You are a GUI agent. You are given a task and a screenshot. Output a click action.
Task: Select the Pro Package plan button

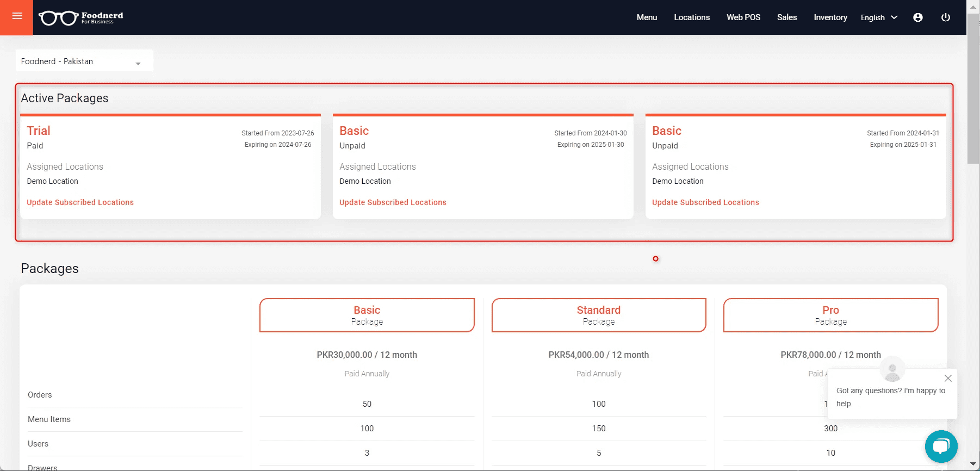830,315
